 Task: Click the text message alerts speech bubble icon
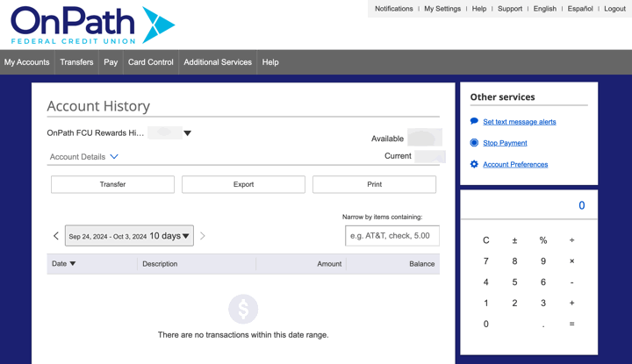(474, 122)
